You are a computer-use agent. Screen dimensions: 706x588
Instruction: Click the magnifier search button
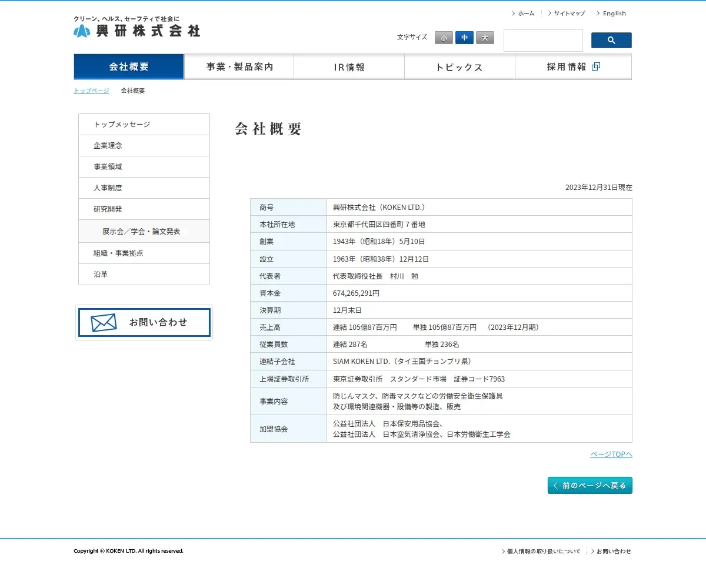point(611,40)
